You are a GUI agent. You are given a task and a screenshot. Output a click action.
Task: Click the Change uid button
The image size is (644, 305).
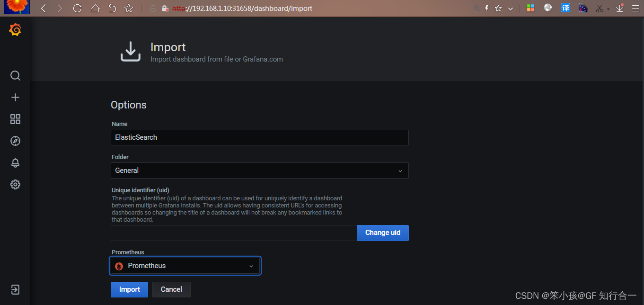pos(383,233)
